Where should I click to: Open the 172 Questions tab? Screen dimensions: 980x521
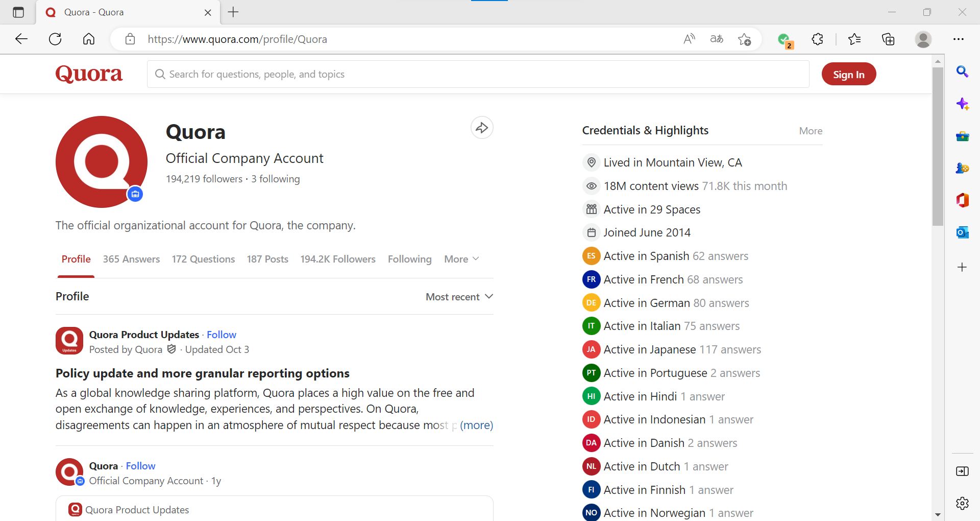point(203,259)
